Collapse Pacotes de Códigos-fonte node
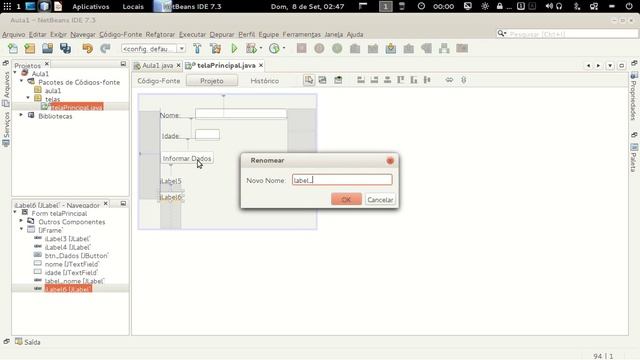This screenshot has height=360, width=640. coord(22,81)
